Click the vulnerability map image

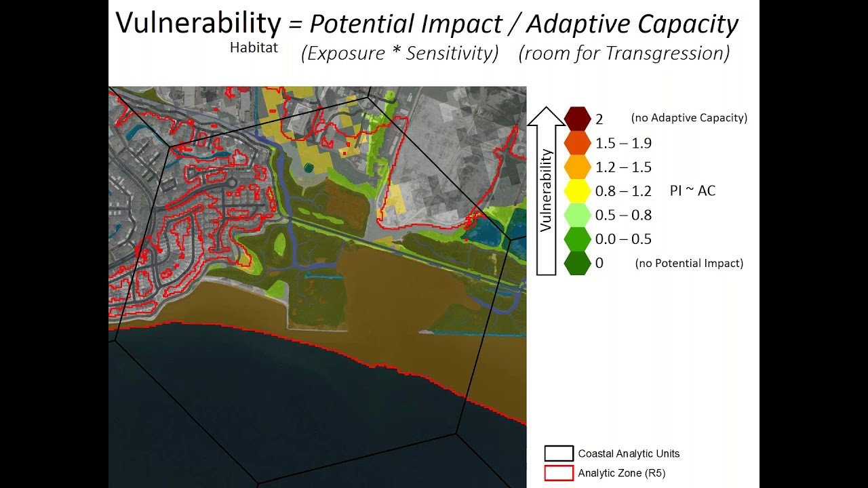tap(317, 287)
